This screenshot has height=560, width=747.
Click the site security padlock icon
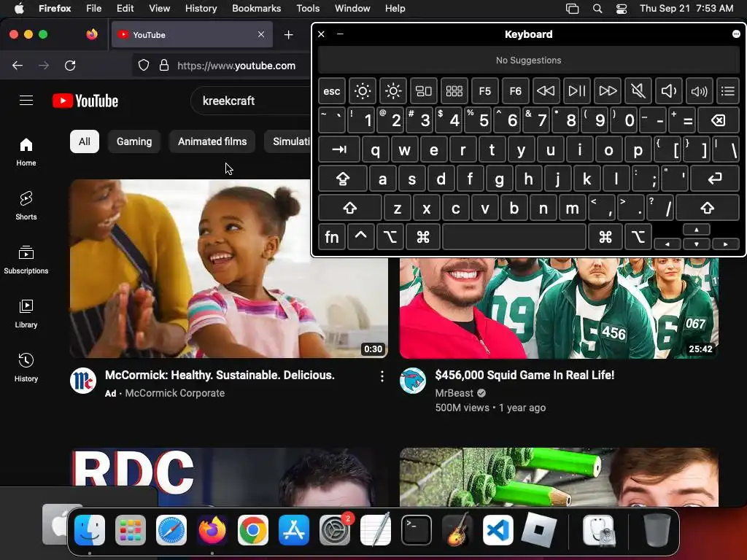click(x=164, y=65)
